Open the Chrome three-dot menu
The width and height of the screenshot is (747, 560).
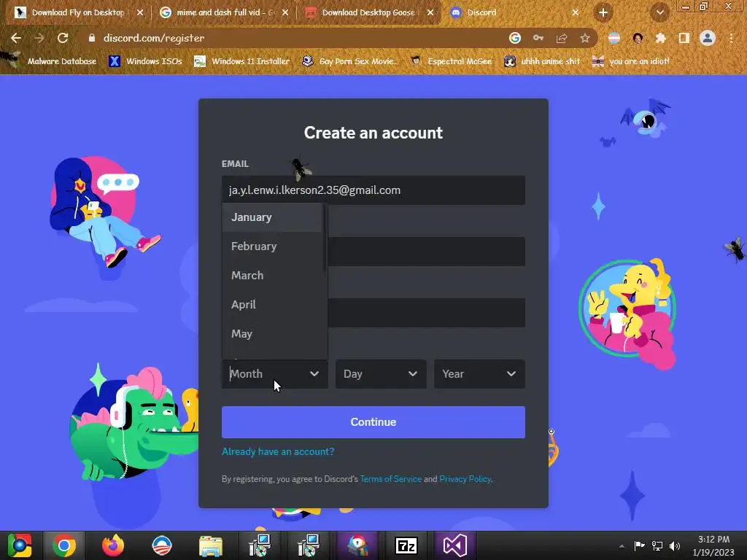pyautogui.click(x=731, y=38)
